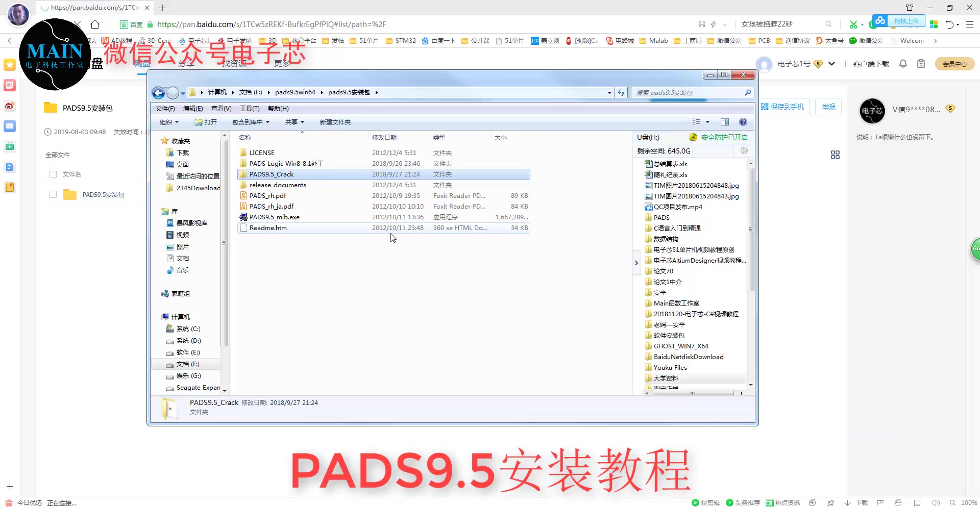
Task: Click the colorful apps grid icon
Action: tap(934, 24)
